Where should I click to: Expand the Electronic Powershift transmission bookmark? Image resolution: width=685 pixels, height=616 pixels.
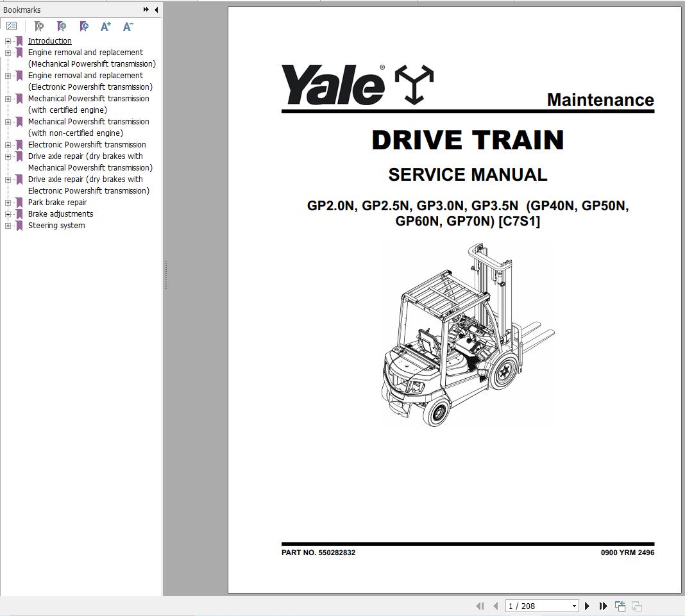8,145
